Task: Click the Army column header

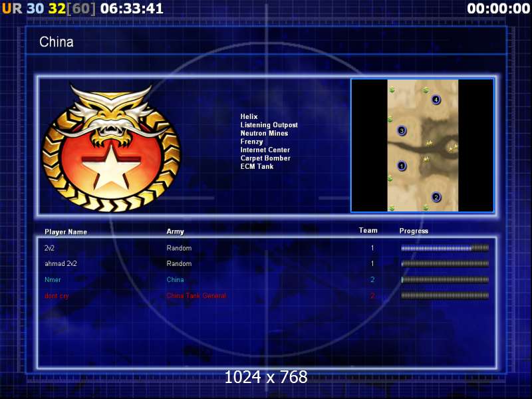Action: pos(175,231)
